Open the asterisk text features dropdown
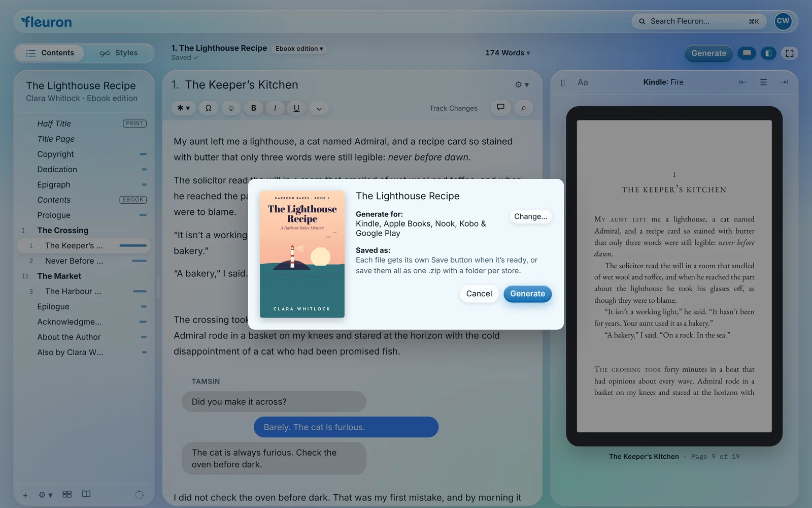 (183, 108)
